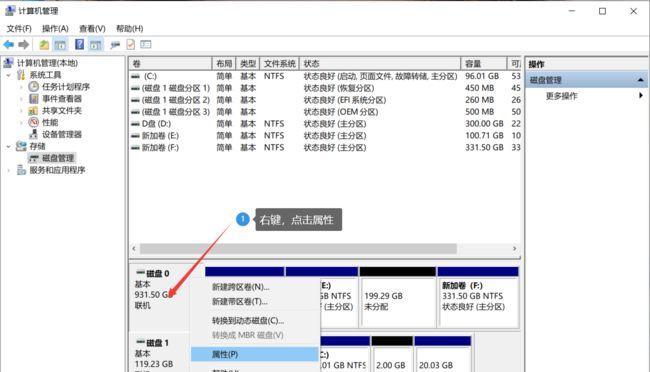Click 300.00 GB capacity cell
The image size is (650, 372).
pyautogui.click(x=484, y=124)
